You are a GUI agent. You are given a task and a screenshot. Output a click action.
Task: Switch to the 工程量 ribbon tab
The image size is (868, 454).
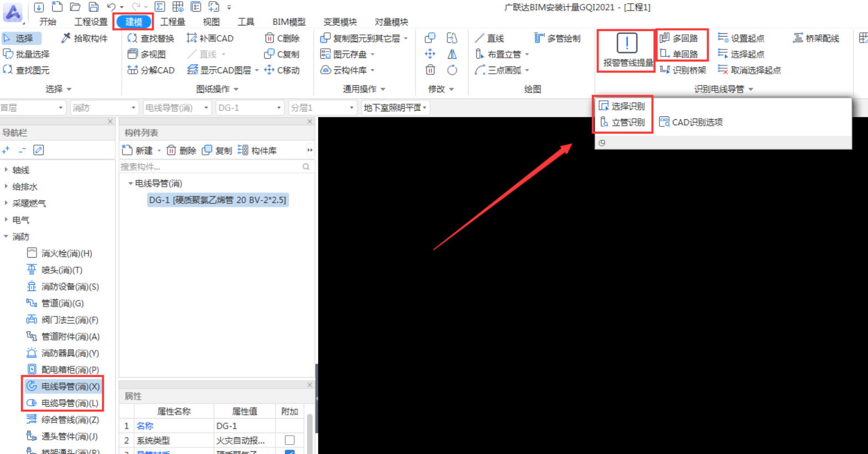172,22
